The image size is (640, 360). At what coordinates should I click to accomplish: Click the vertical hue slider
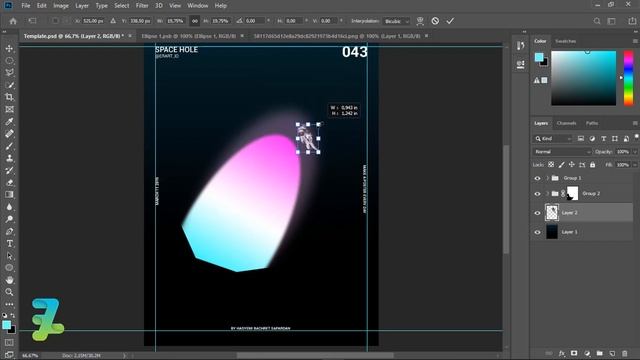pyautogui.click(x=628, y=78)
